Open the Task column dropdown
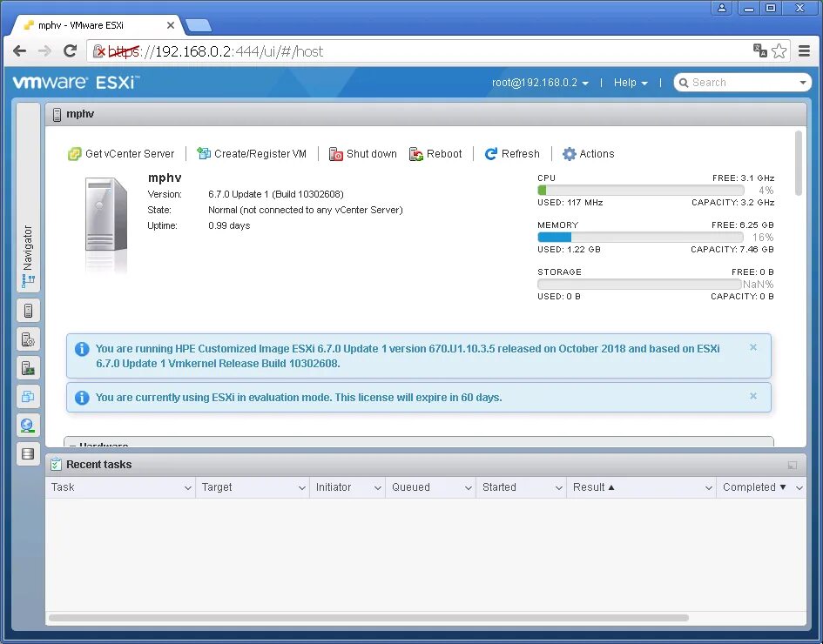Viewport: 823px width, 644px height. (188, 487)
